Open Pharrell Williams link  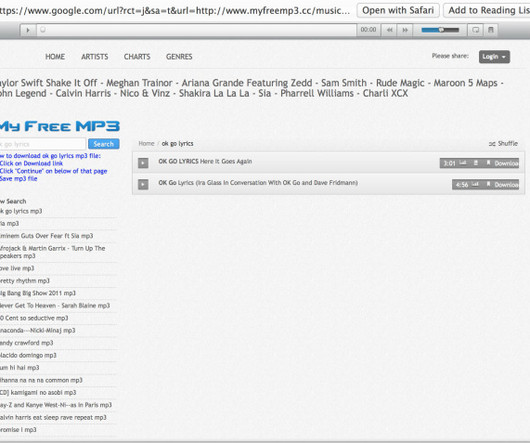pyautogui.click(x=317, y=94)
